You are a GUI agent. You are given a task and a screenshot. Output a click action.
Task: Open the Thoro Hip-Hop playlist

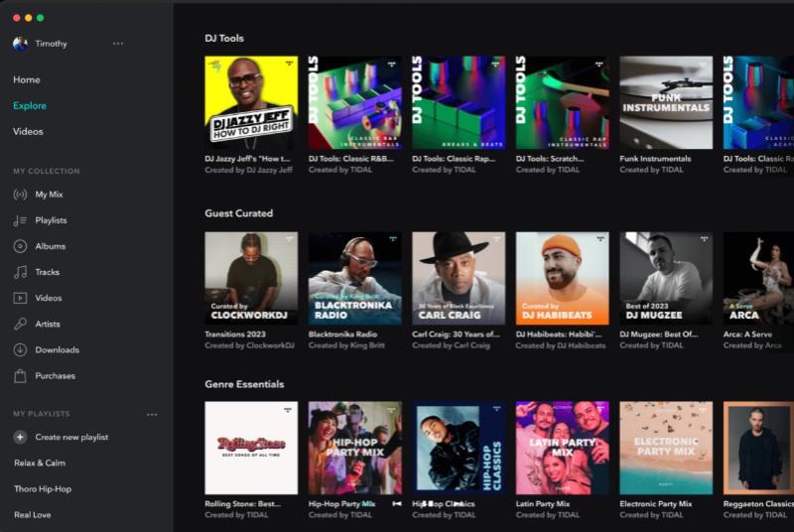click(x=43, y=488)
